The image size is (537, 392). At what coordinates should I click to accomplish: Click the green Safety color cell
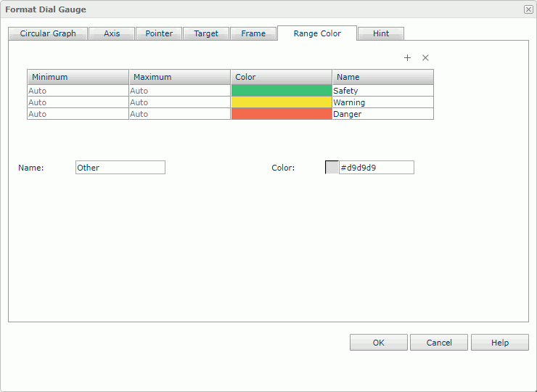point(282,91)
